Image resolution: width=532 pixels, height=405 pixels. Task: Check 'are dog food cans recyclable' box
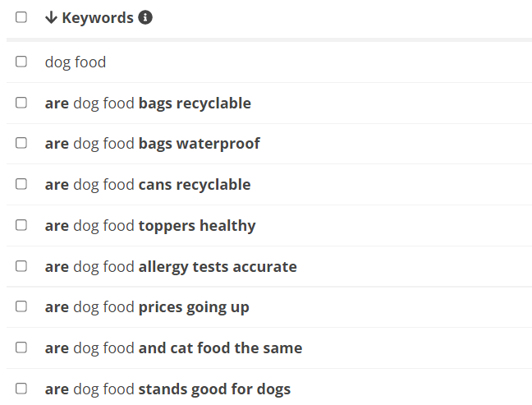click(21, 184)
